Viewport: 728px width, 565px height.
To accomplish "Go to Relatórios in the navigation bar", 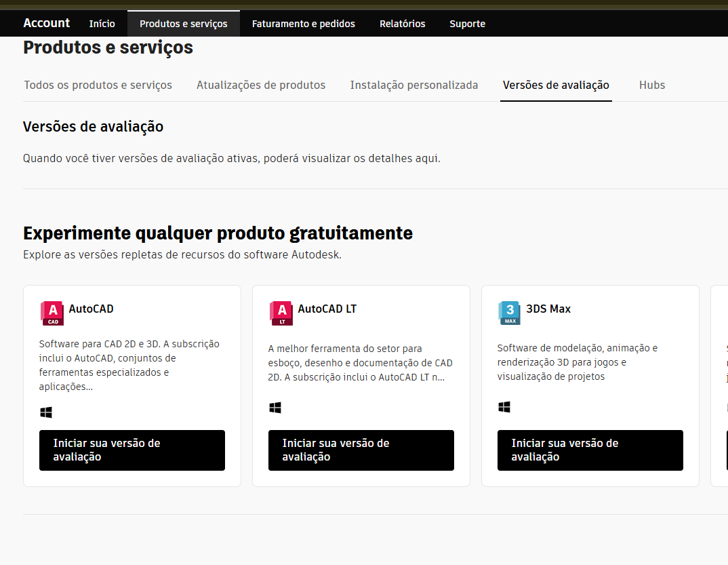I will [x=403, y=24].
